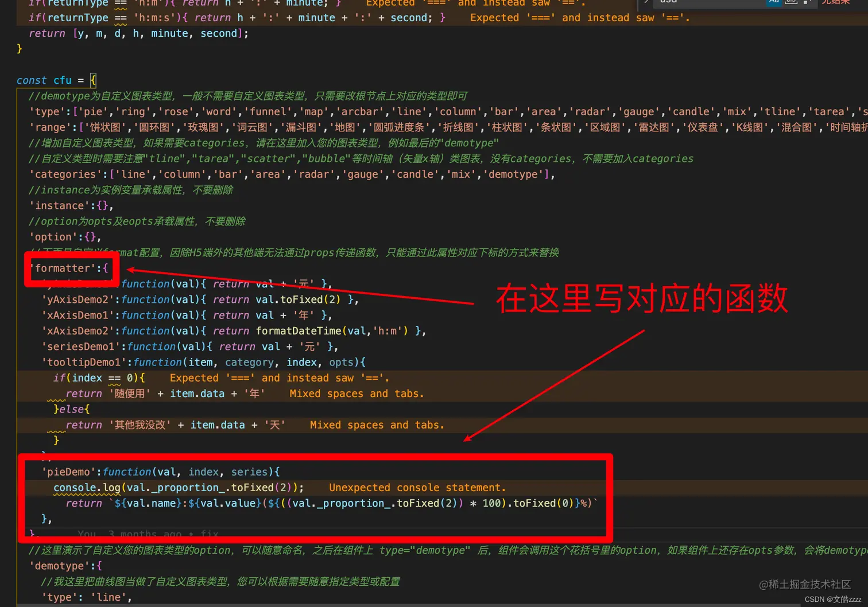Click the 'range' array key line

tap(448, 127)
